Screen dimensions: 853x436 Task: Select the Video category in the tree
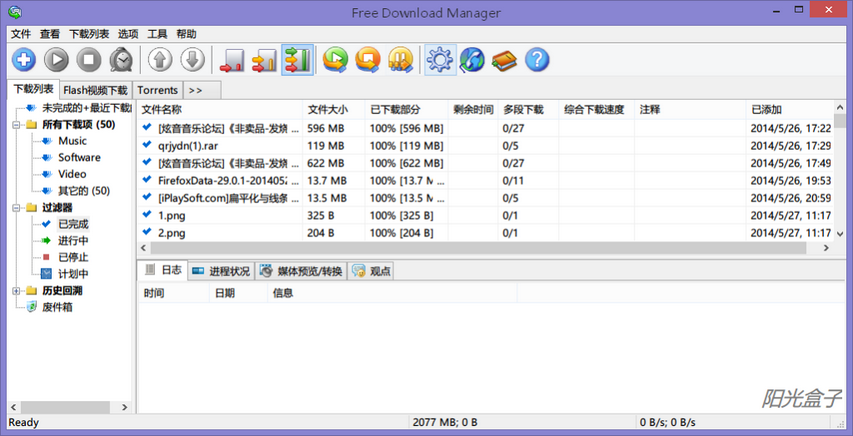point(72,174)
